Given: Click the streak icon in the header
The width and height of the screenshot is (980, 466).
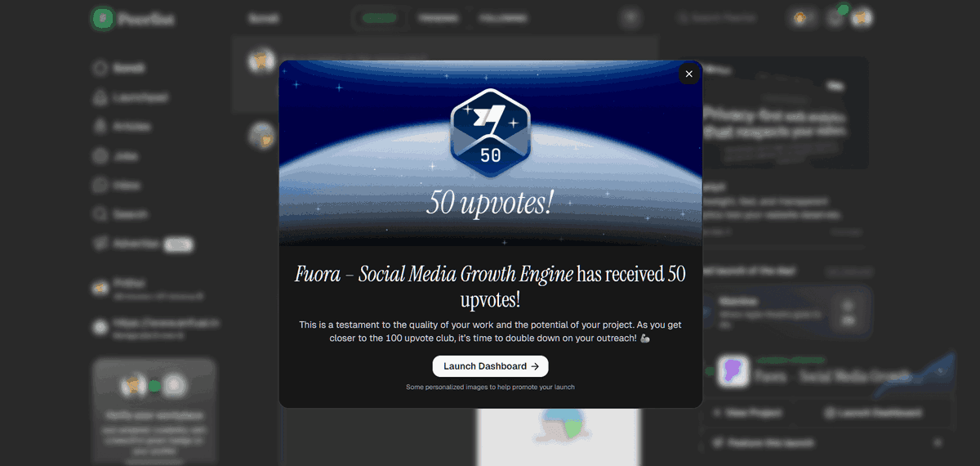Looking at the screenshot, I should pos(804,18).
